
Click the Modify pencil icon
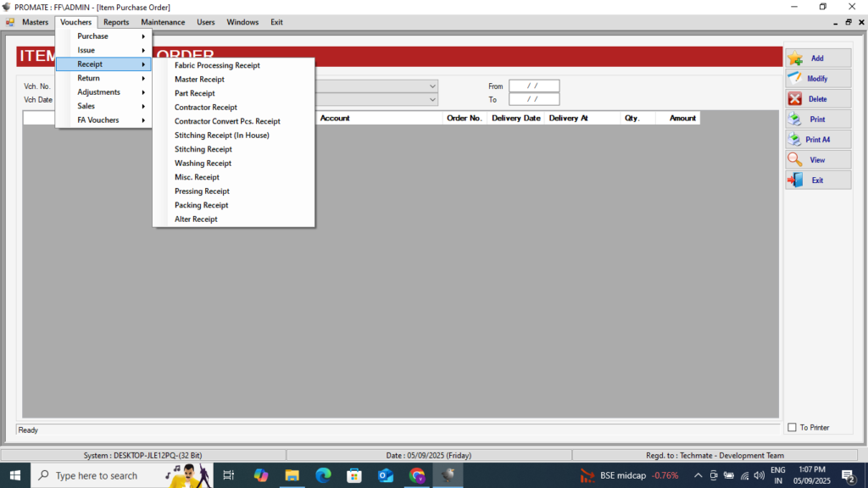tap(795, 79)
